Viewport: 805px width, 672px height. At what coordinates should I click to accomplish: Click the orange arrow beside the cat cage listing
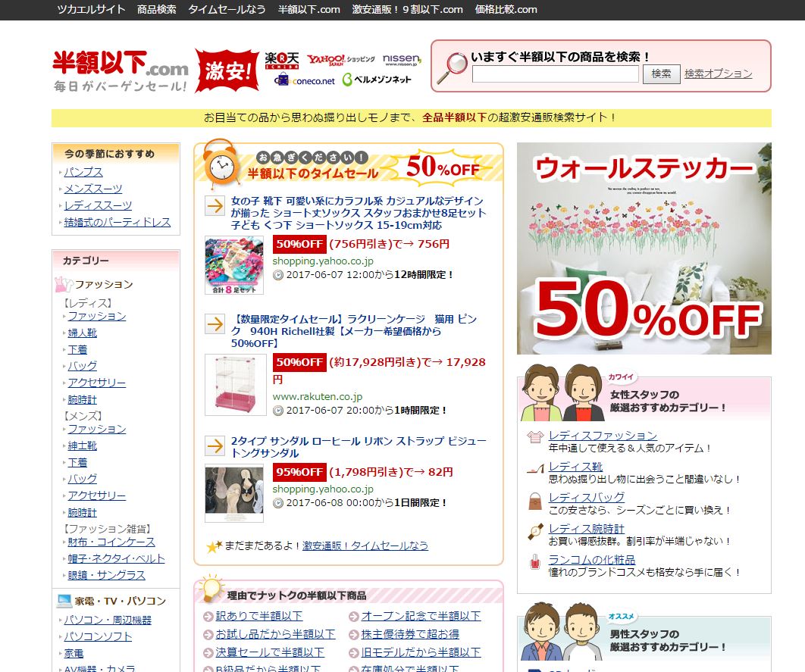215,324
